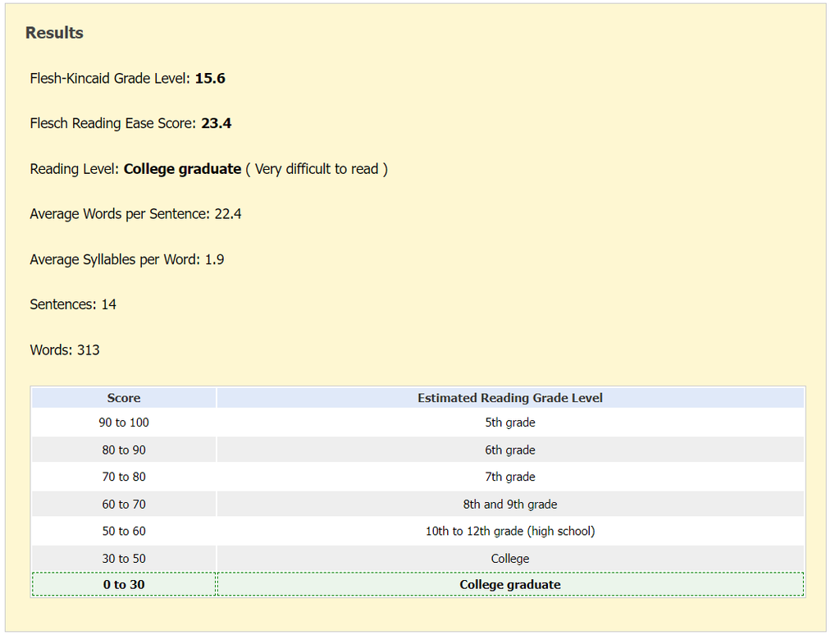The width and height of the screenshot is (840, 635).
Task: Select the 10th to 12th grade row
Action: click(509, 531)
